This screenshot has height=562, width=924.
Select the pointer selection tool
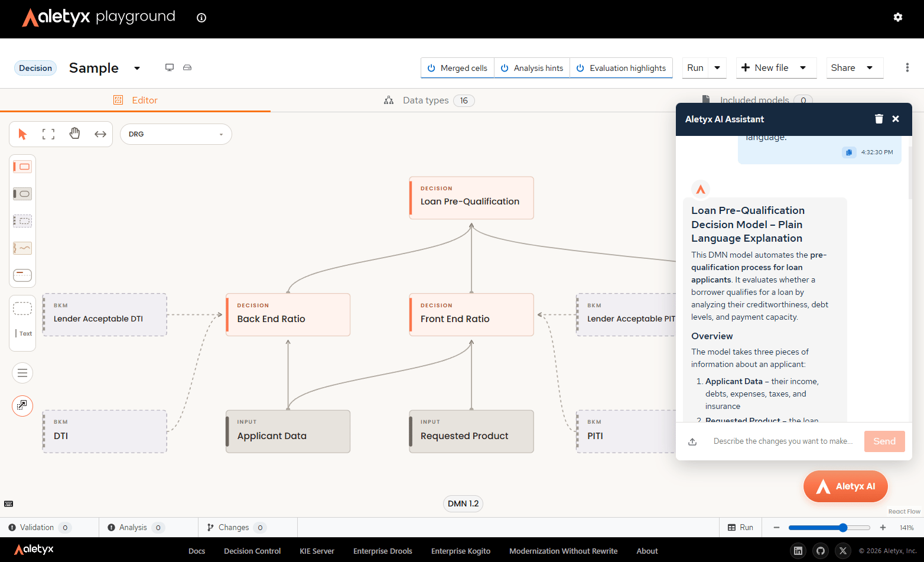coord(22,134)
